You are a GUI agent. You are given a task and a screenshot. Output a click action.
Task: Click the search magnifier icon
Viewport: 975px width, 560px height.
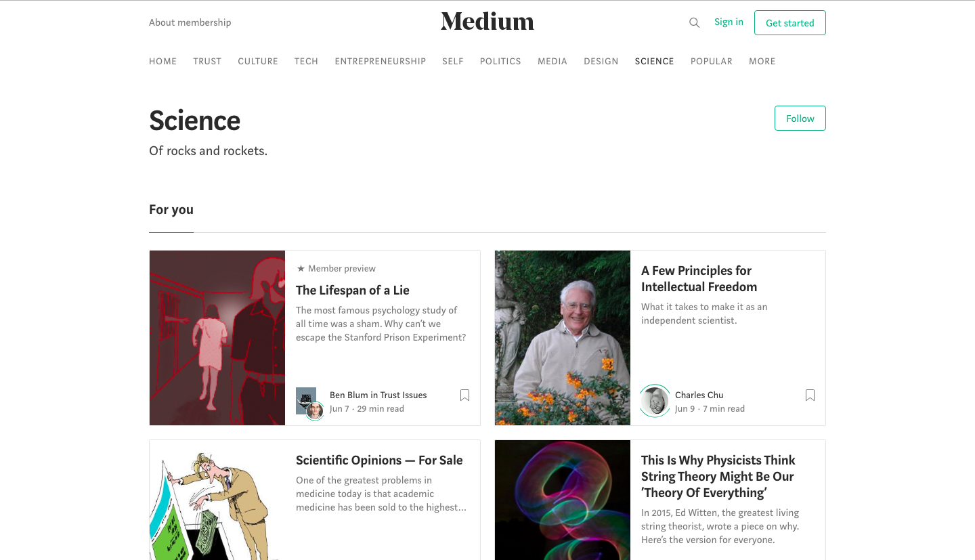click(694, 22)
